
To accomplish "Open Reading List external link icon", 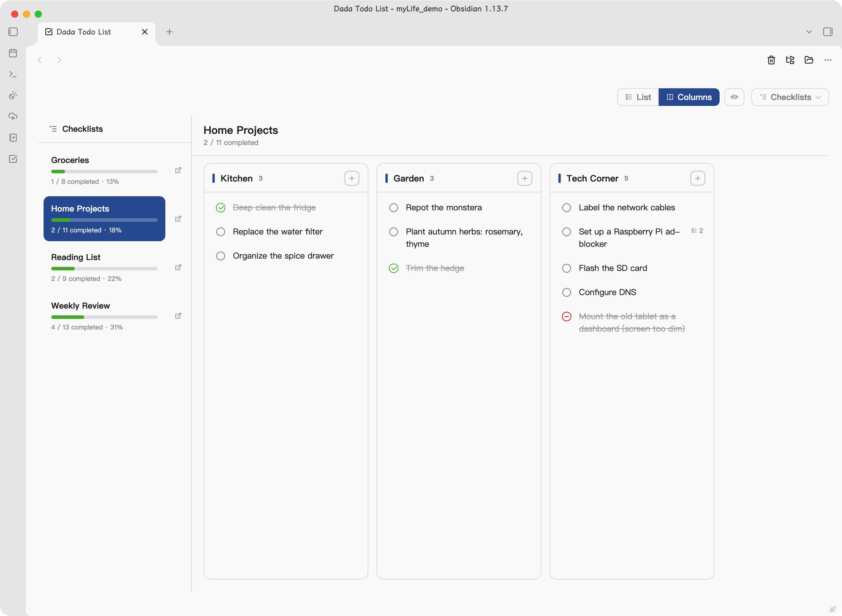I will (x=178, y=267).
